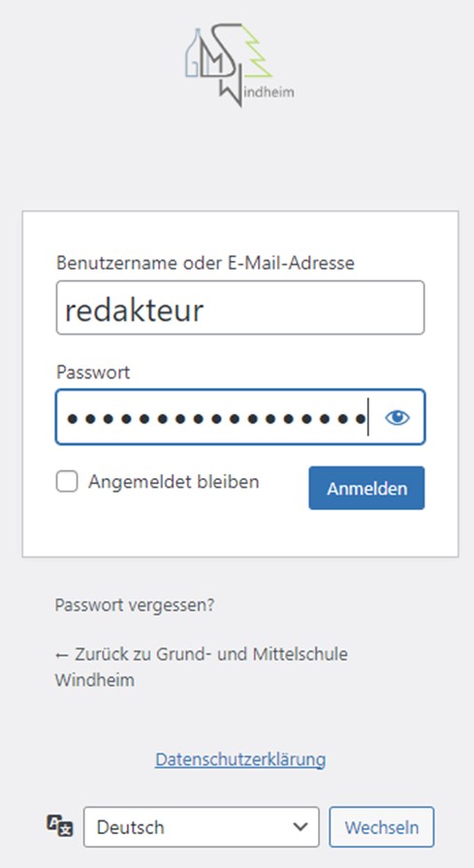
Task: Click the Benutzername oder E-Mail-Adresse label
Action: click(205, 263)
